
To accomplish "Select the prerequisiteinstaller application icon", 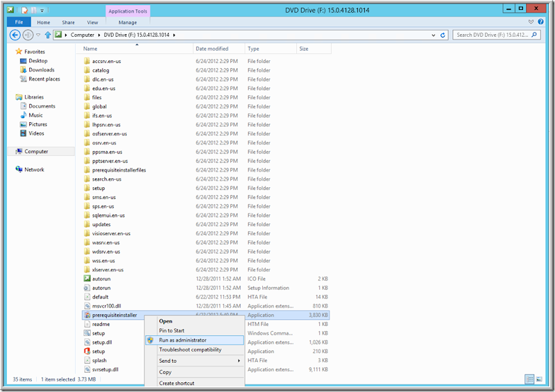I will tap(87, 315).
